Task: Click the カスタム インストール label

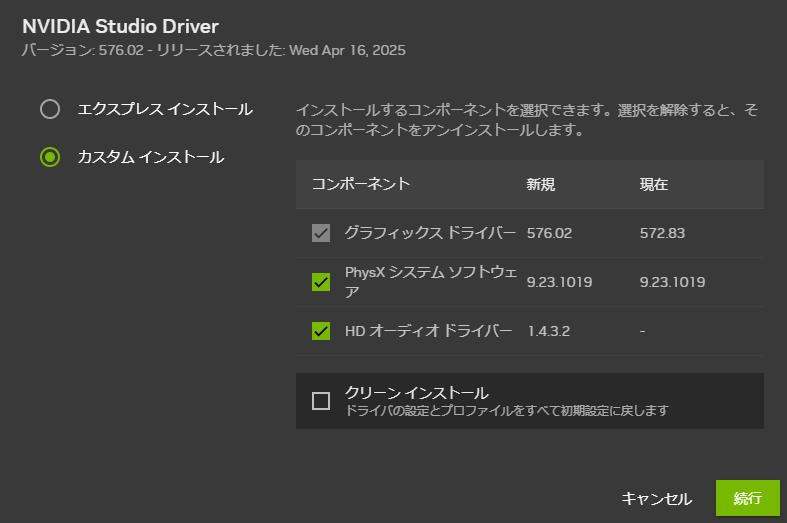Action: tap(151, 157)
